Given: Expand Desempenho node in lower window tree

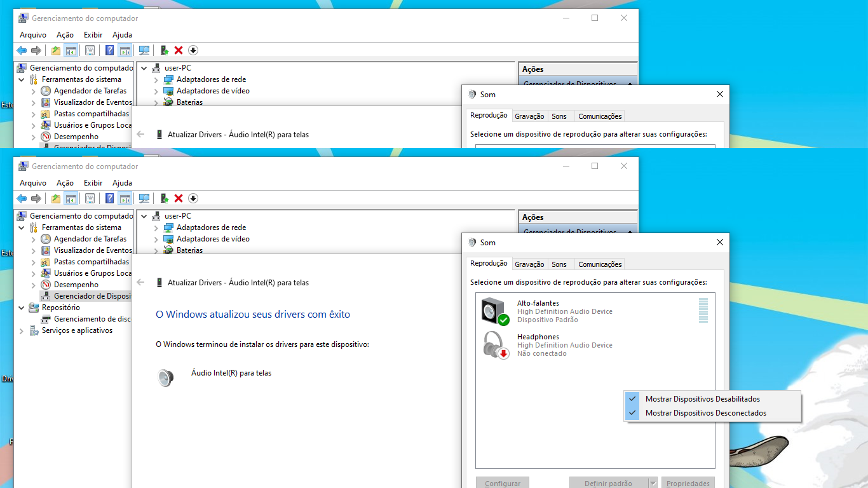Looking at the screenshot, I should (34, 285).
